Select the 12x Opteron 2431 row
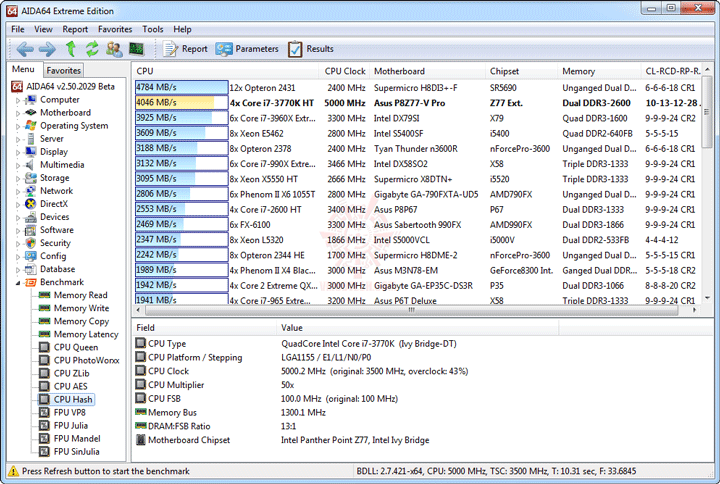Screen dimensions: 720x484 (418, 87)
